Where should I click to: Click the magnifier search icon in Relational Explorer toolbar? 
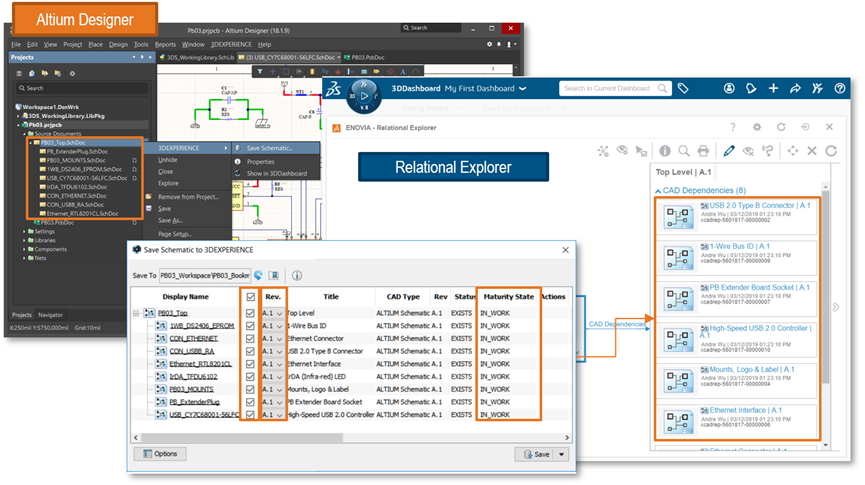coord(684,151)
